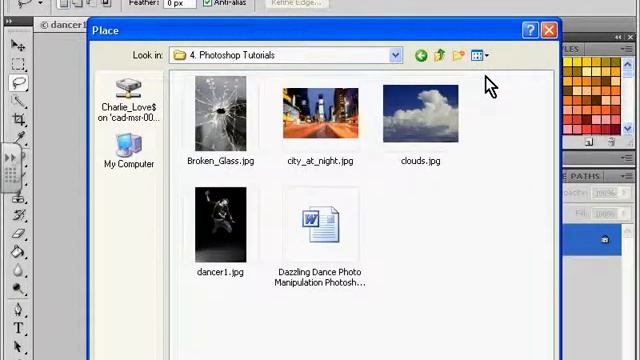Open Charlie_Love$ network drive shortcut
640x360 pixels.
click(x=129, y=100)
